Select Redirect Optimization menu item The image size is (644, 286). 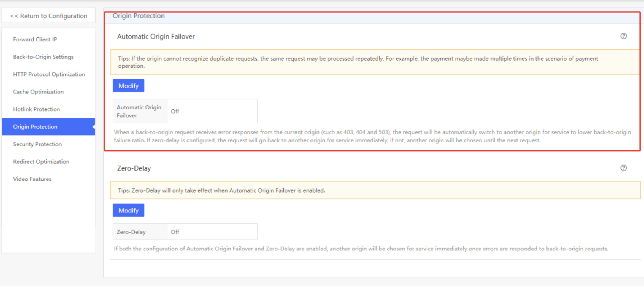[x=41, y=161]
